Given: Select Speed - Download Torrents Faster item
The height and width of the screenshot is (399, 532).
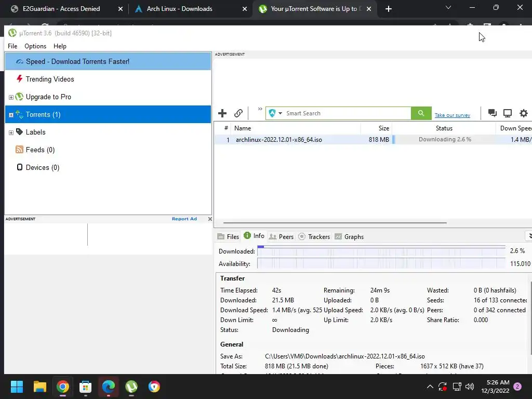Looking at the screenshot, I should [108, 61].
